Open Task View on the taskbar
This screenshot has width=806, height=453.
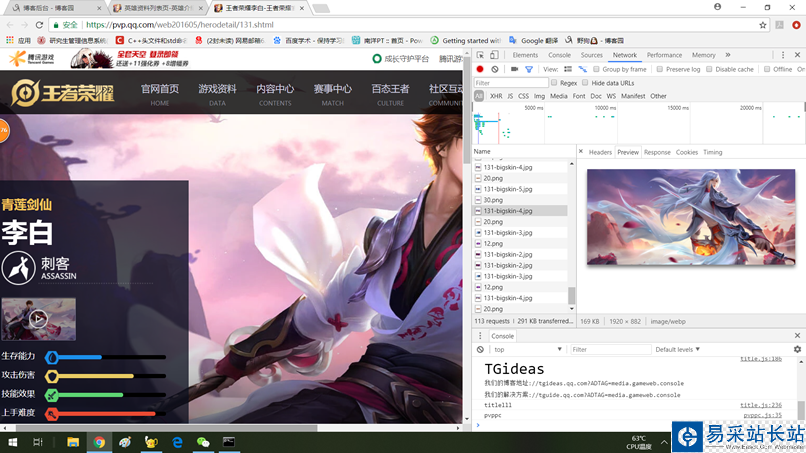coord(38,442)
